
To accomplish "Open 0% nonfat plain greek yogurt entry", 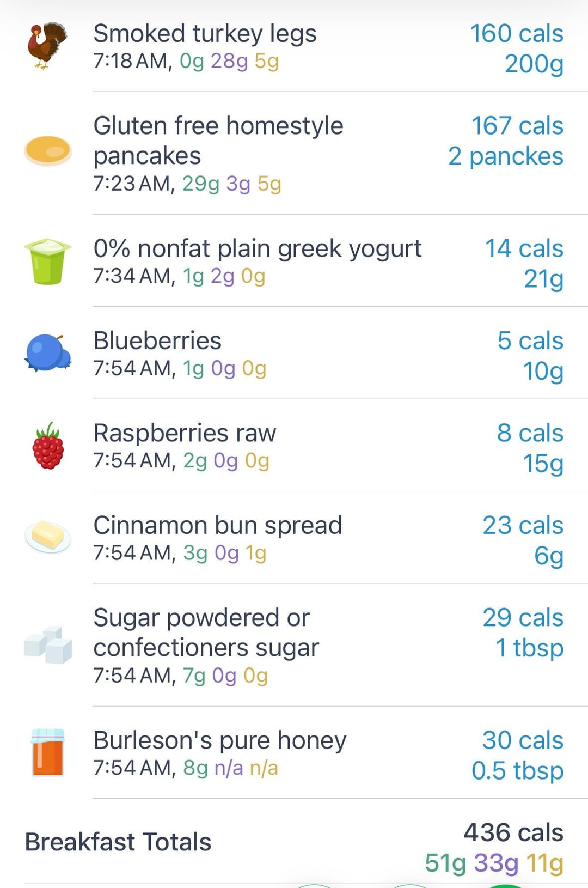I will click(x=294, y=261).
